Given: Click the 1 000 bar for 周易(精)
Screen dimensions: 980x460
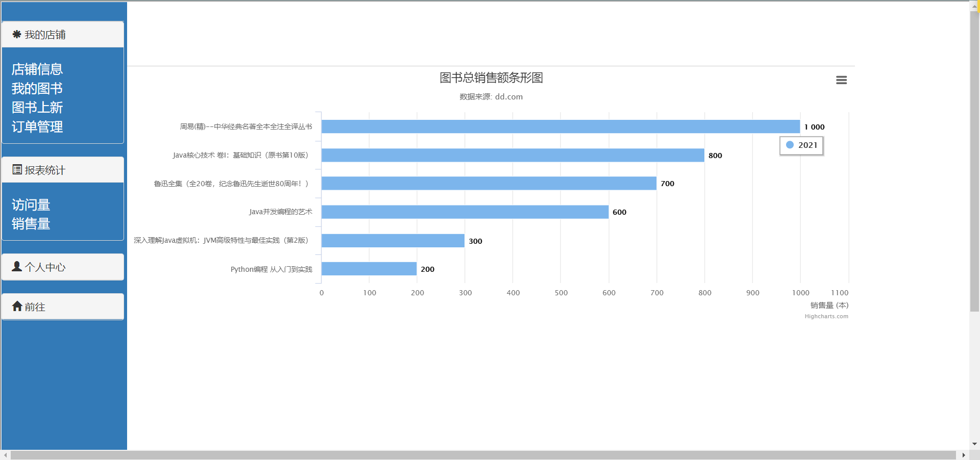Looking at the screenshot, I should coord(560,126).
